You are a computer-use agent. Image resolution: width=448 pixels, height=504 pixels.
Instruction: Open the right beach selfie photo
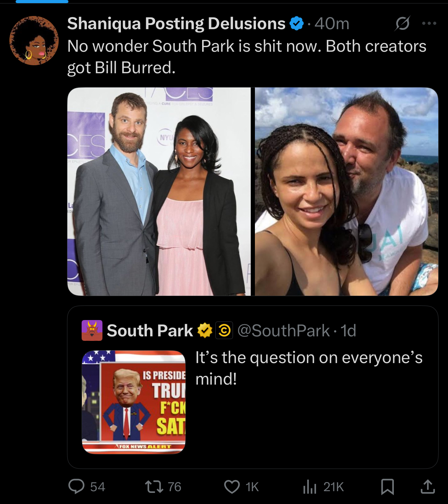pyautogui.click(x=347, y=192)
